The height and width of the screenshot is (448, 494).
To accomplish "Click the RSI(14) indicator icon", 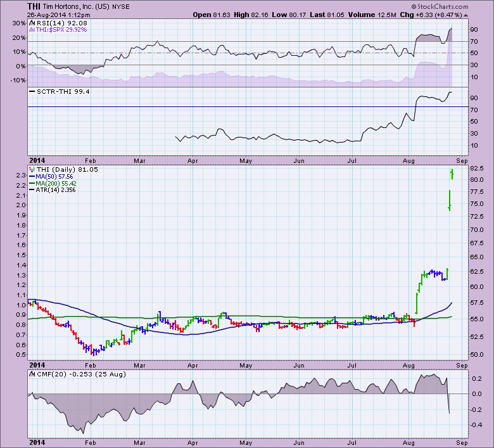I will tap(32, 23).
